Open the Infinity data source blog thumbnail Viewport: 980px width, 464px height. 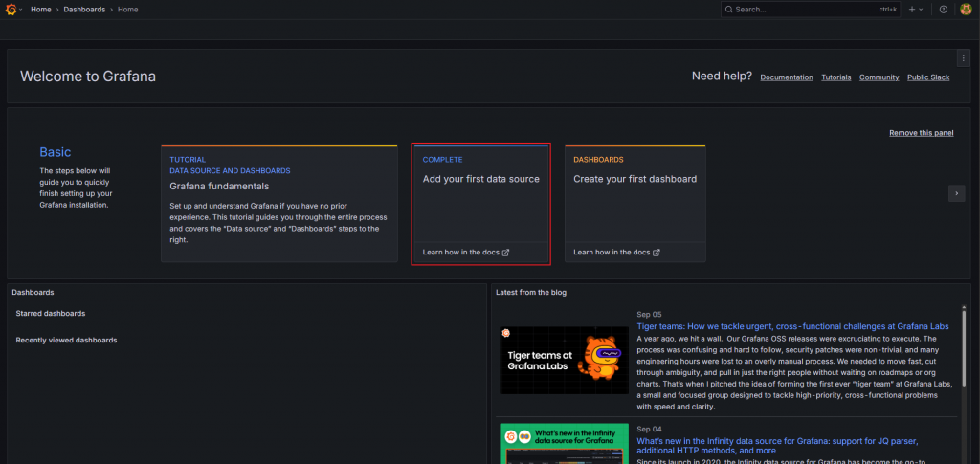point(565,443)
